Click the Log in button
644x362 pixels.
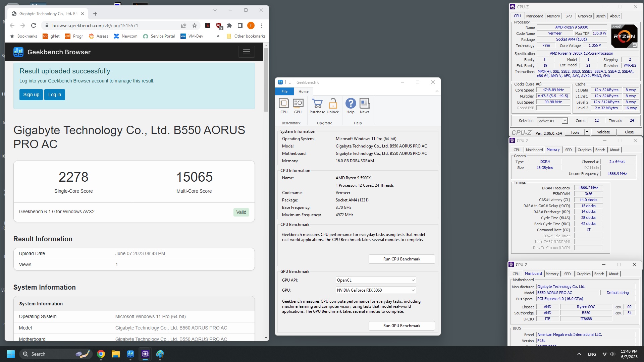point(55,95)
